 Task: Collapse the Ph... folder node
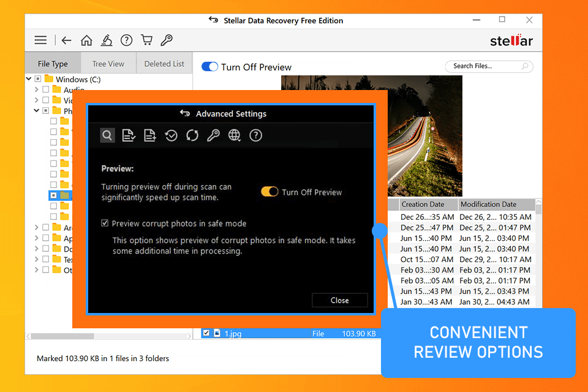tap(36, 111)
